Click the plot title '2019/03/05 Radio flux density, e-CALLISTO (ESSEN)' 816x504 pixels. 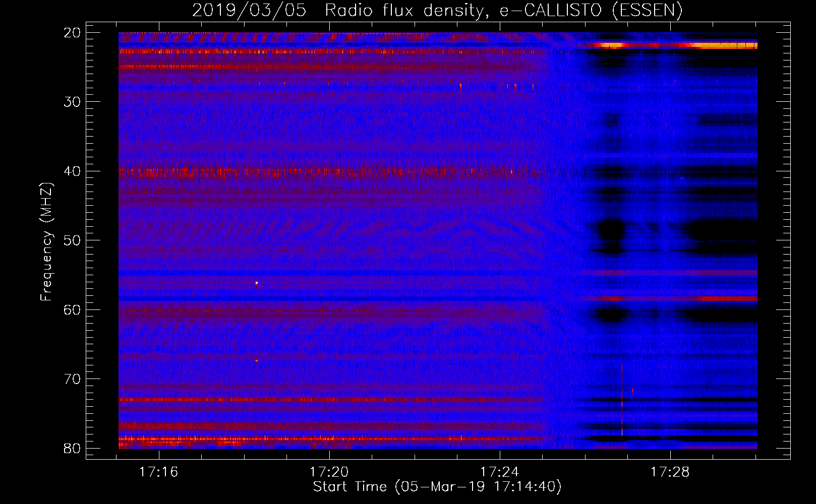coord(437,11)
